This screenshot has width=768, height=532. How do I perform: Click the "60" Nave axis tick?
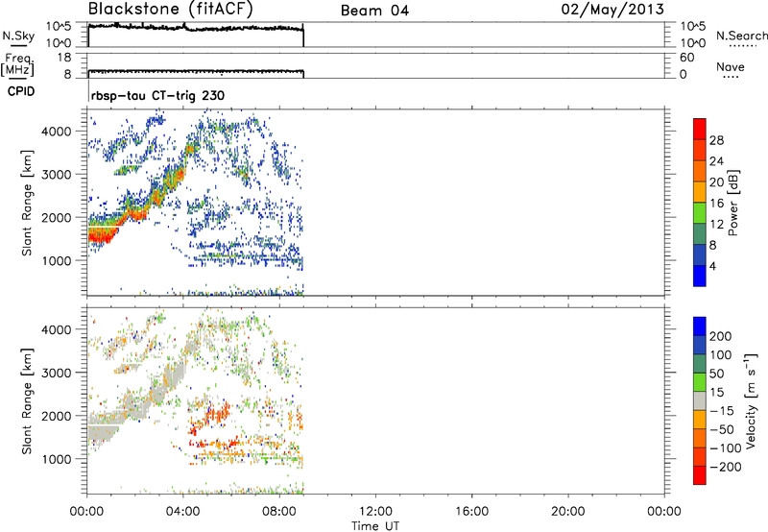686,58
